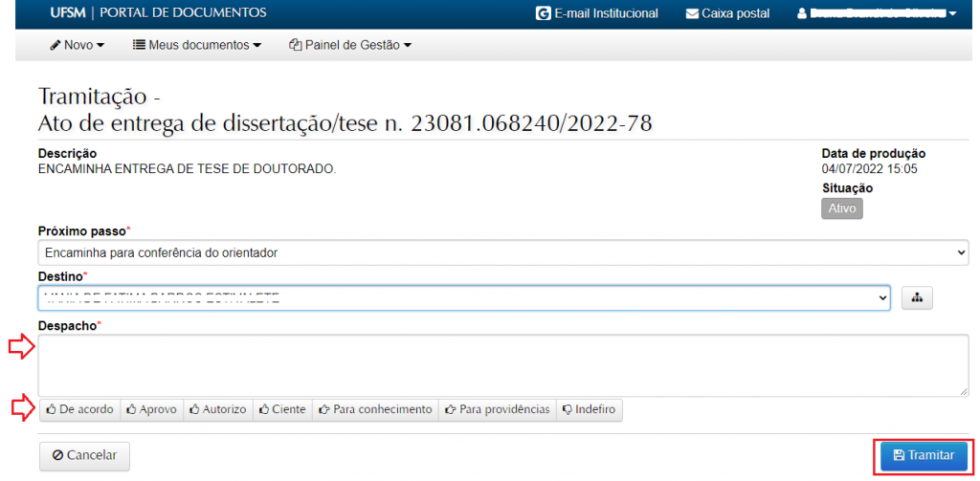Click the organizational chart icon beside Destino
980x481 pixels.
point(916,298)
